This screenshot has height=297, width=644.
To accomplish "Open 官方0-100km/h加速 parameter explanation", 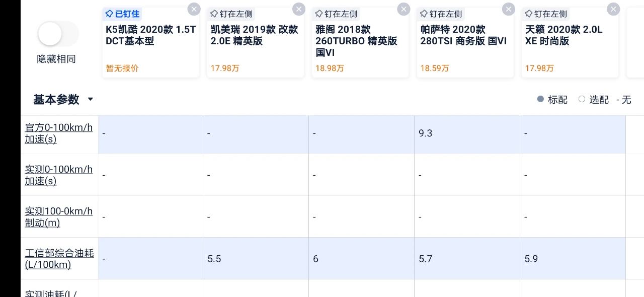I will pos(59,133).
